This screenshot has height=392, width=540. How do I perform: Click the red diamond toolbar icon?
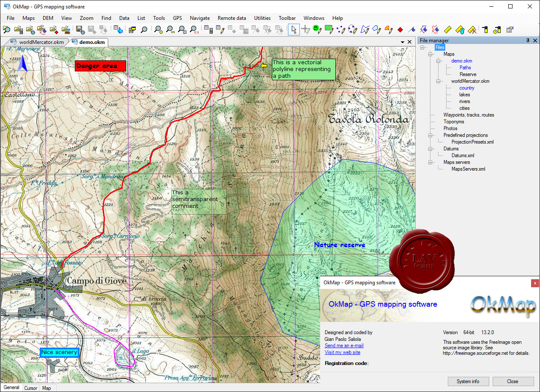[x=400, y=30]
